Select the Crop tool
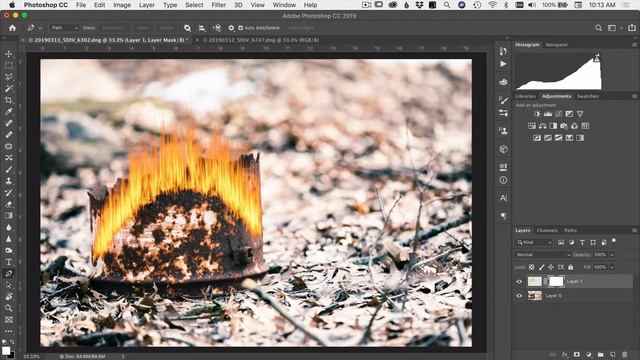This screenshot has height=360, width=640. 9,100
